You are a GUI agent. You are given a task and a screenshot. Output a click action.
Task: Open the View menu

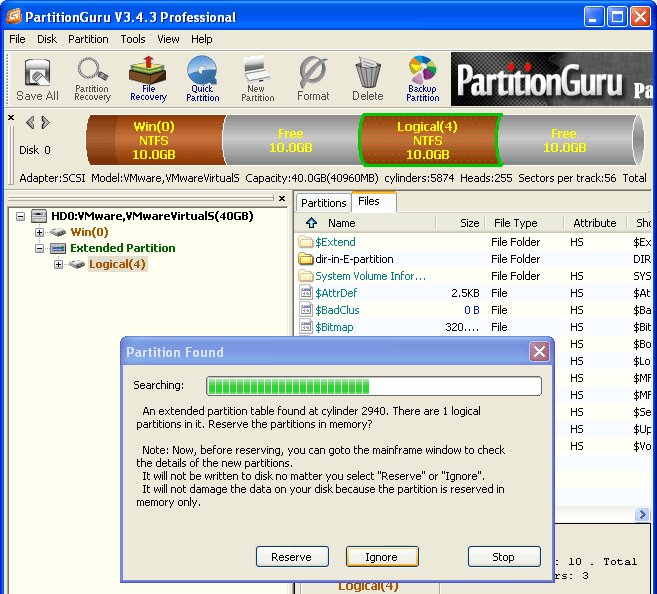click(x=168, y=39)
